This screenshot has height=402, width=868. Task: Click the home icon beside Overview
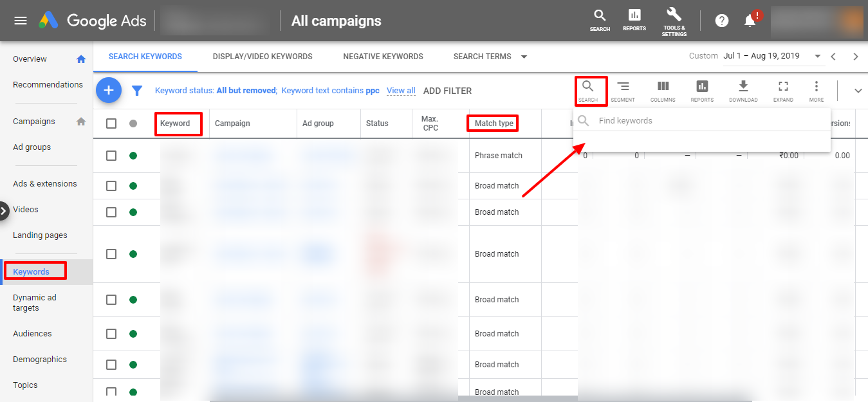point(81,59)
